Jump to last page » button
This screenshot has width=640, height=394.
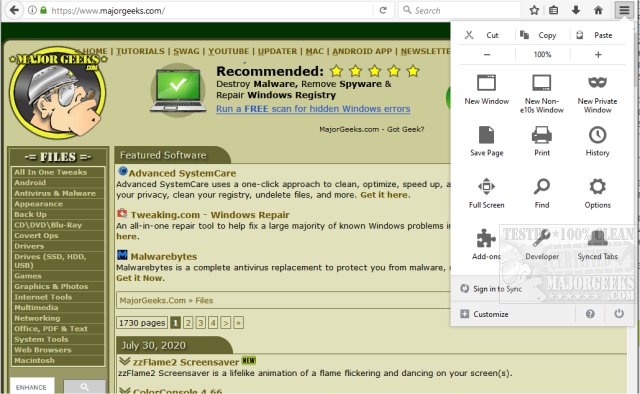click(239, 323)
